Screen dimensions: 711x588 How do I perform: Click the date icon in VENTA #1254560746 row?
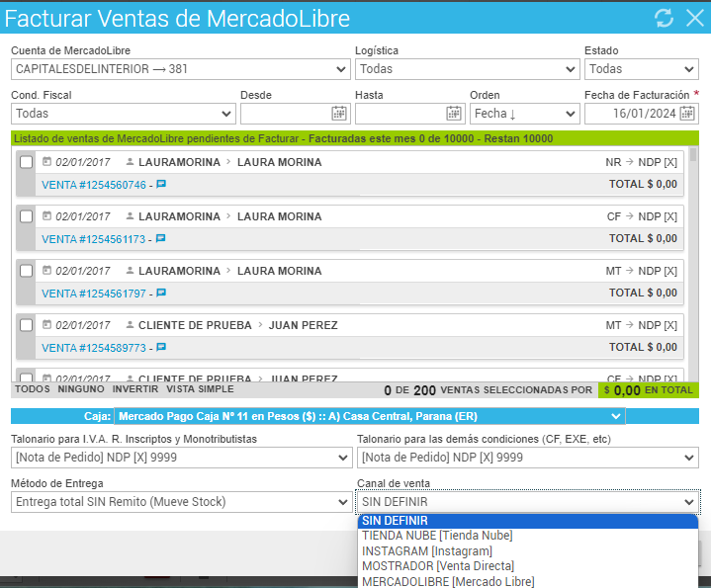(x=46, y=161)
